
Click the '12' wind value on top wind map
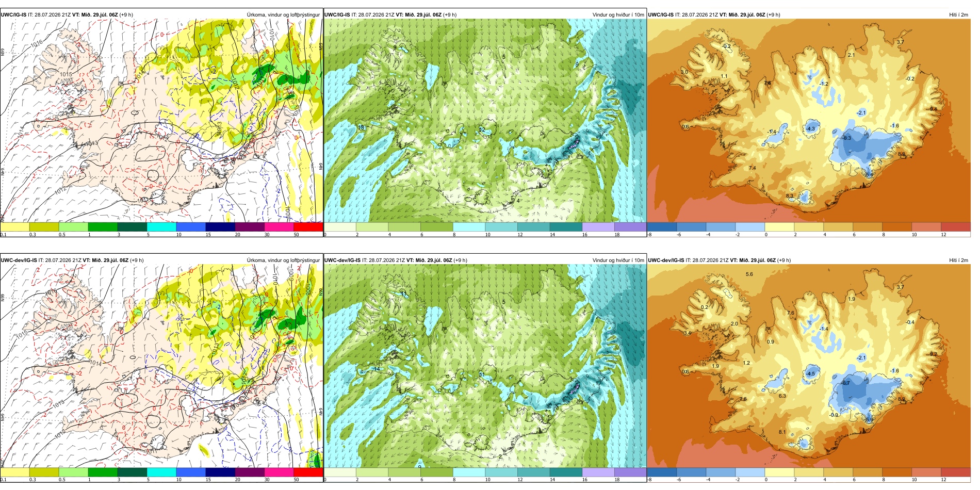click(x=482, y=129)
